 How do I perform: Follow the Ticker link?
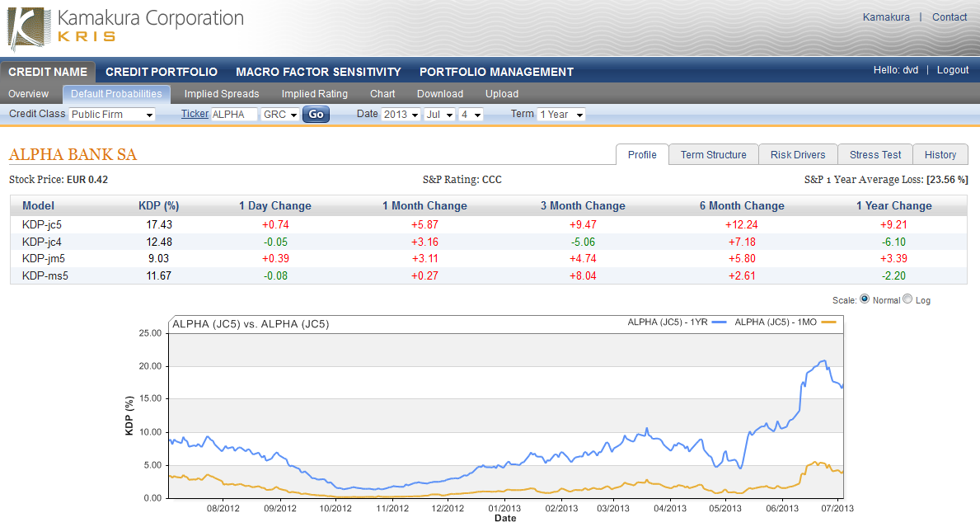point(195,114)
